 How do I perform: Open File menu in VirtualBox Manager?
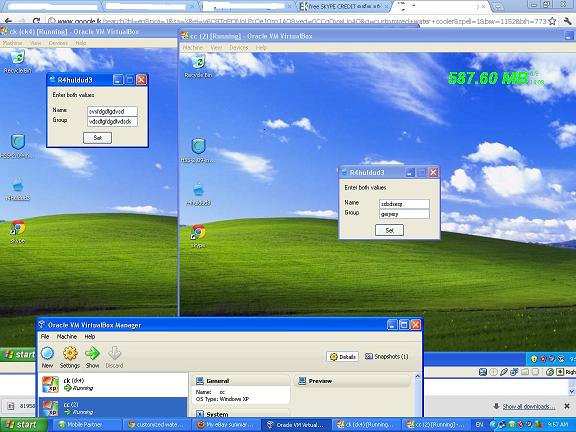coord(45,336)
